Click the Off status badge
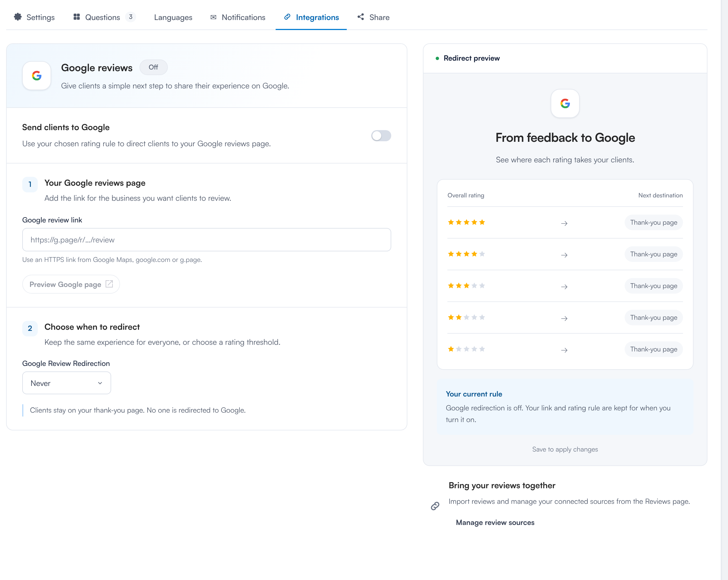 click(x=153, y=67)
